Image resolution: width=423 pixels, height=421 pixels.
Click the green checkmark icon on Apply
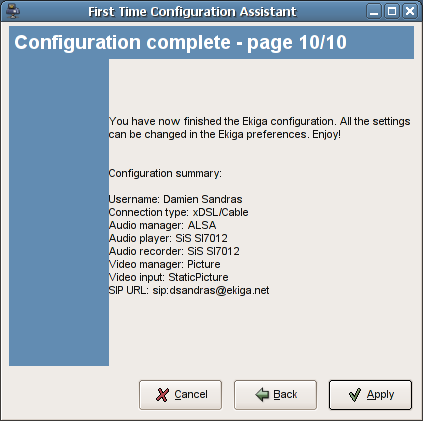(354, 395)
